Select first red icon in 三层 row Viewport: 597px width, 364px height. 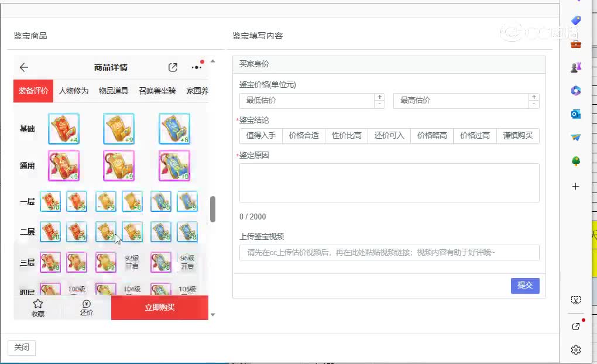point(50,262)
